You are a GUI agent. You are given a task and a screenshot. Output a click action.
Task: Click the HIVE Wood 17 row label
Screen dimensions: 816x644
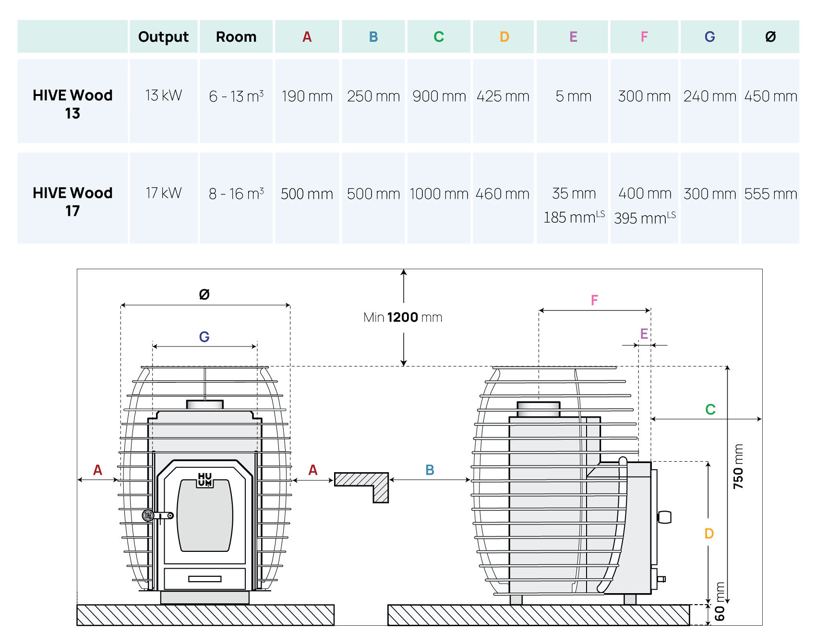click(x=72, y=202)
